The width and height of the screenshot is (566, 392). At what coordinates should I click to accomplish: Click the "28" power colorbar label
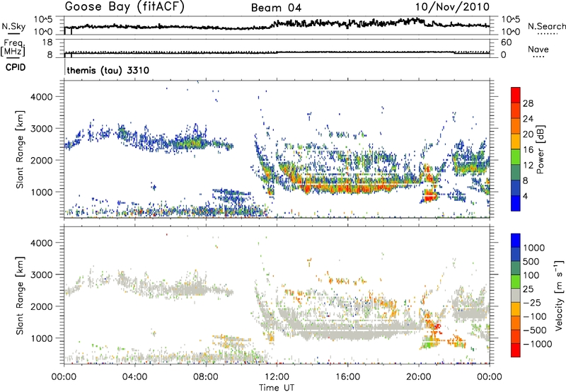528,103
